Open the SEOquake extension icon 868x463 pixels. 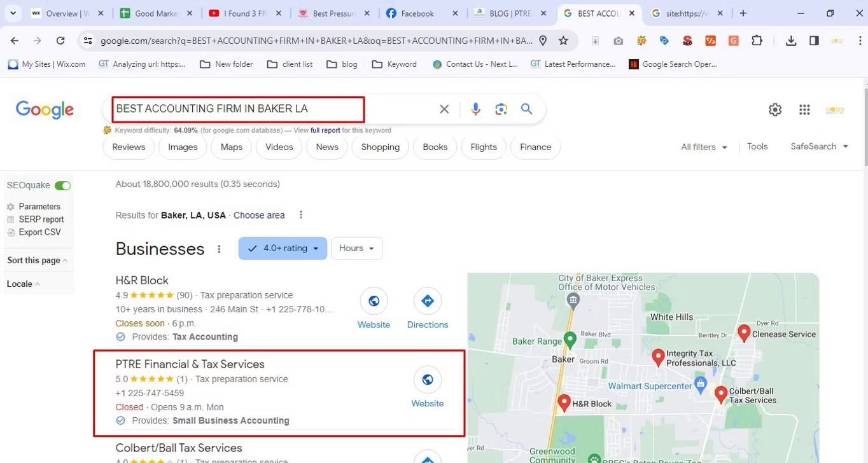(x=641, y=41)
